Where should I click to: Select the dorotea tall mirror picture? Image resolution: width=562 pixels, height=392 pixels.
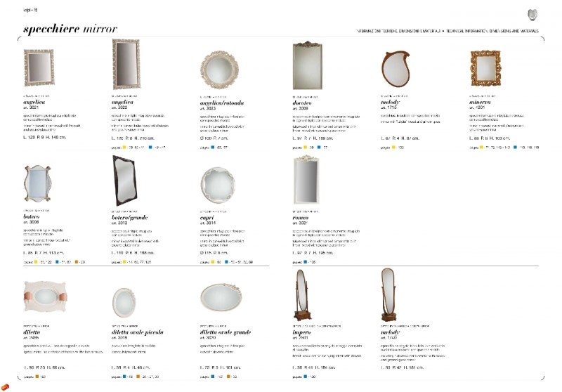(307, 65)
